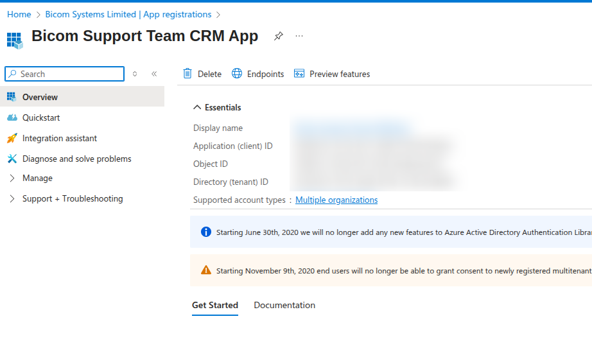Collapse the Essentials section caret
Image resolution: width=592 pixels, height=364 pixels.
click(197, 107)
